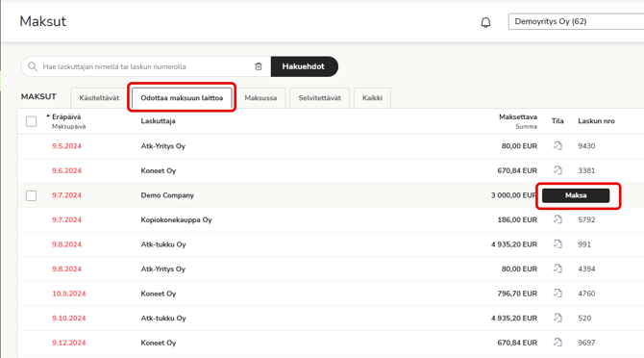Click the Maksut page heading
Image resolution: width=644 pixels, height=358 pixels.
coord(42,21)
